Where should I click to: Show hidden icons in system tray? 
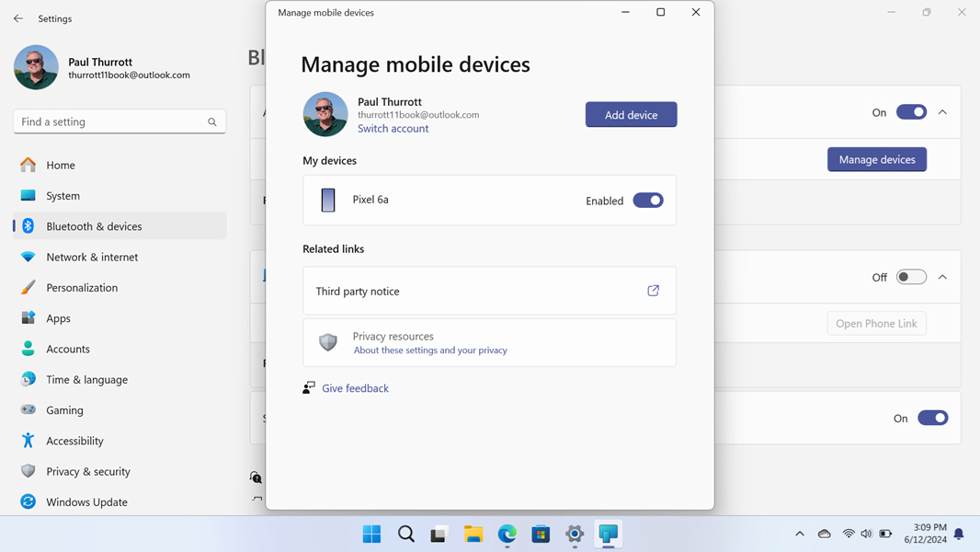pos(800,535)
